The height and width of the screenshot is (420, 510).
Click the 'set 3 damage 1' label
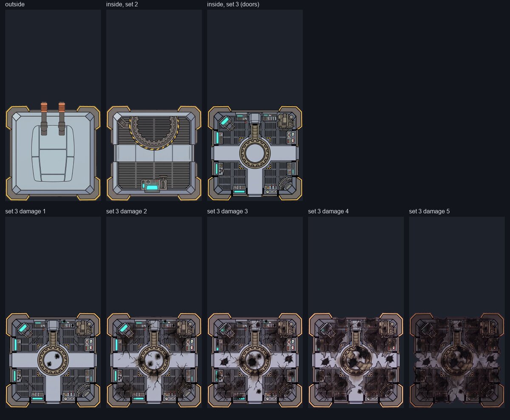(25, 211)
